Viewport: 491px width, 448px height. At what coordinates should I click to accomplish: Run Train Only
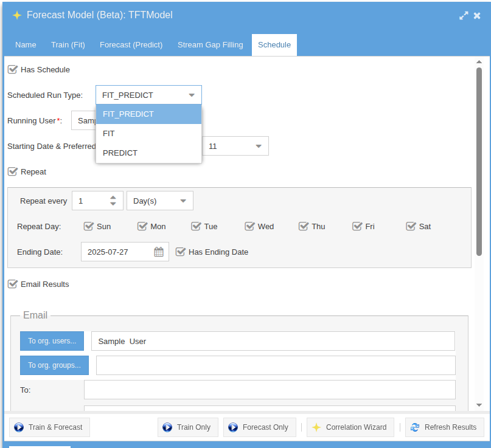point(188,427)
